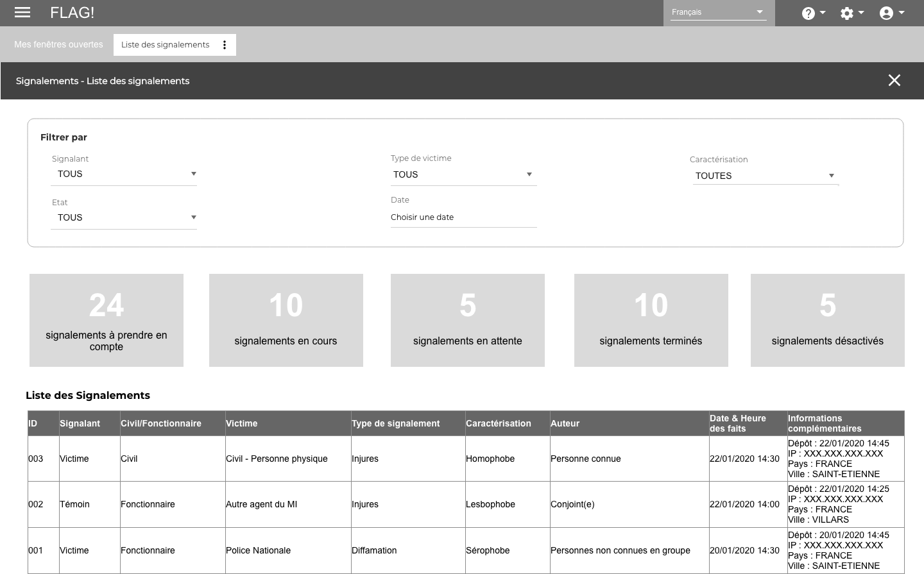Select the Liste des signalements tab
The image size is (924, 574).
click(x=166, y=45)
